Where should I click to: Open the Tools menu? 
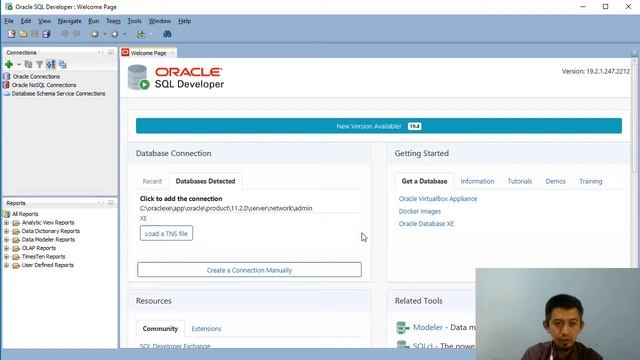click(134, 21)
